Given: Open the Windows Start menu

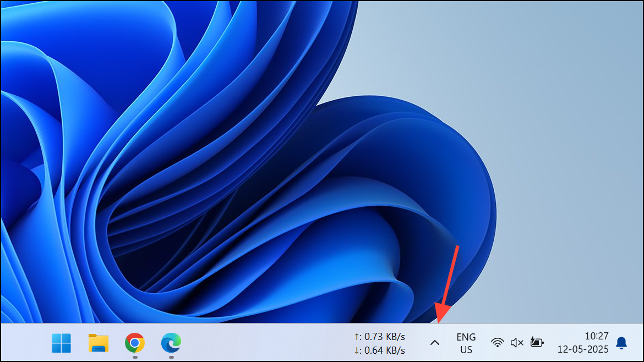Looking at the screenshot, I should (x=61, y=343).
